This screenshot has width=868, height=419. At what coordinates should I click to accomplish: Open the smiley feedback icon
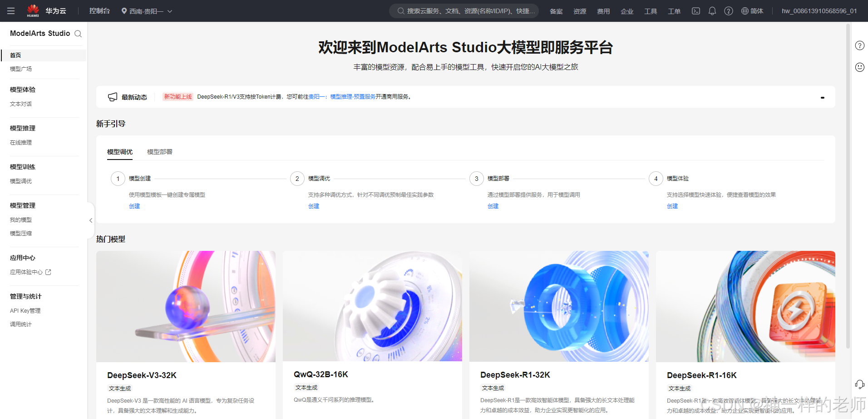click(x=859, y=67)
